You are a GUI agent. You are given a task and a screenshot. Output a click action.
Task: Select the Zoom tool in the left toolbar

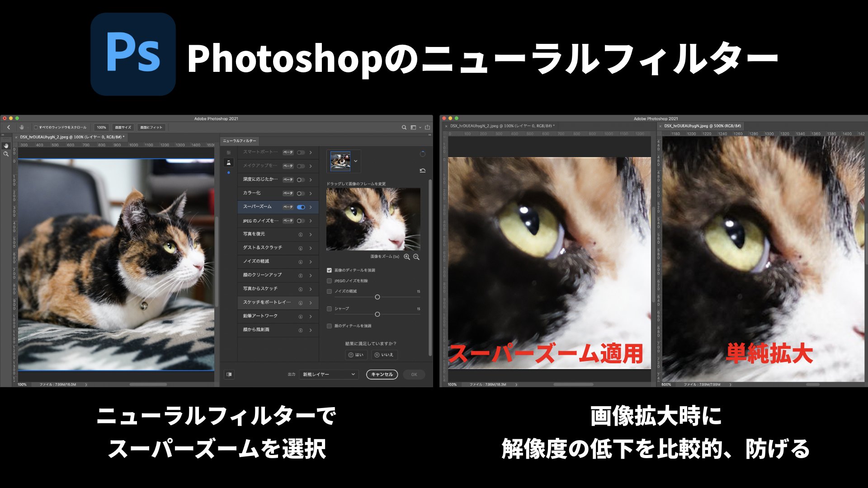[6, 154]
